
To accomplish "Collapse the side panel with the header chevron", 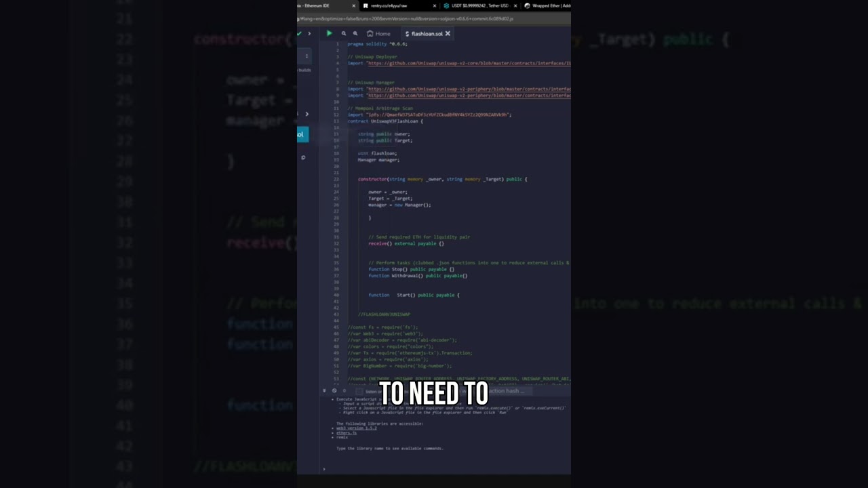I will tap(309, 33).
